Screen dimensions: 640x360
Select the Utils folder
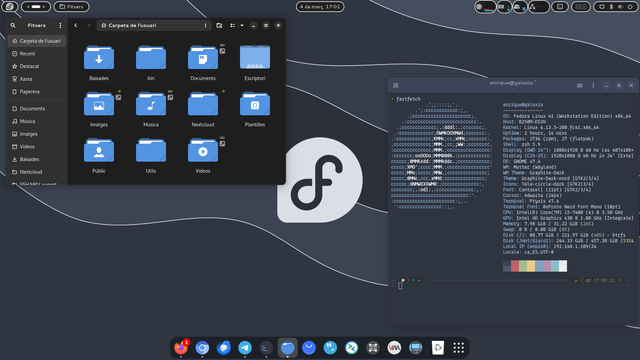click(151, 151)
